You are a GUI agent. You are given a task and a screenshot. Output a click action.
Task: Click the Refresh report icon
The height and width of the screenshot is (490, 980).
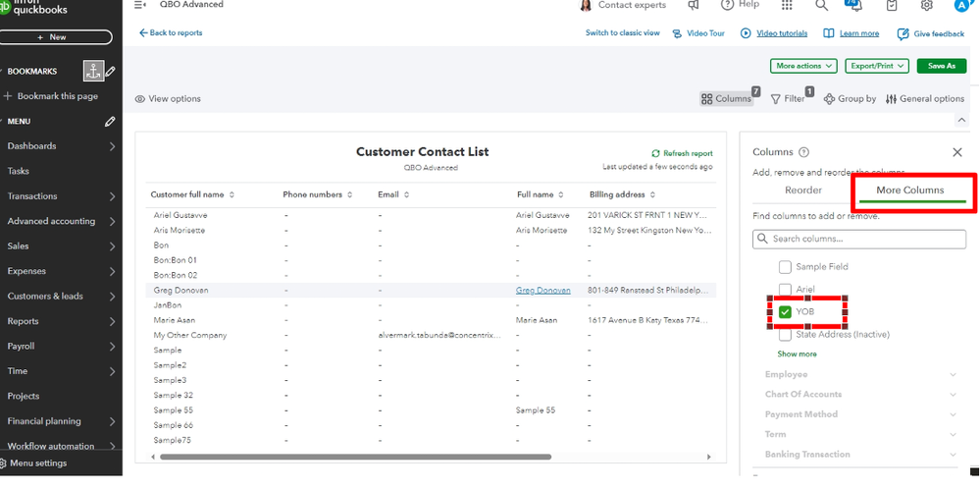tap(656, 153)
